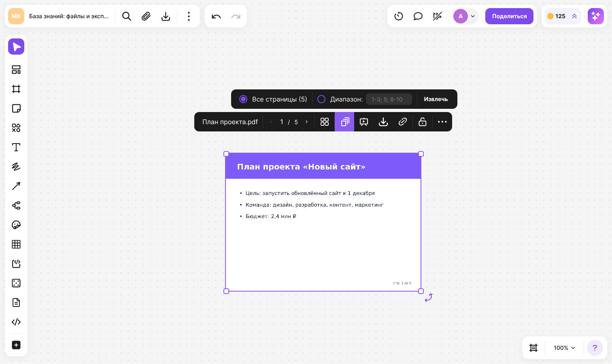The image size is (612, 364).
Task: Open the document tool in sidebar
Action: tap(16, 303)
